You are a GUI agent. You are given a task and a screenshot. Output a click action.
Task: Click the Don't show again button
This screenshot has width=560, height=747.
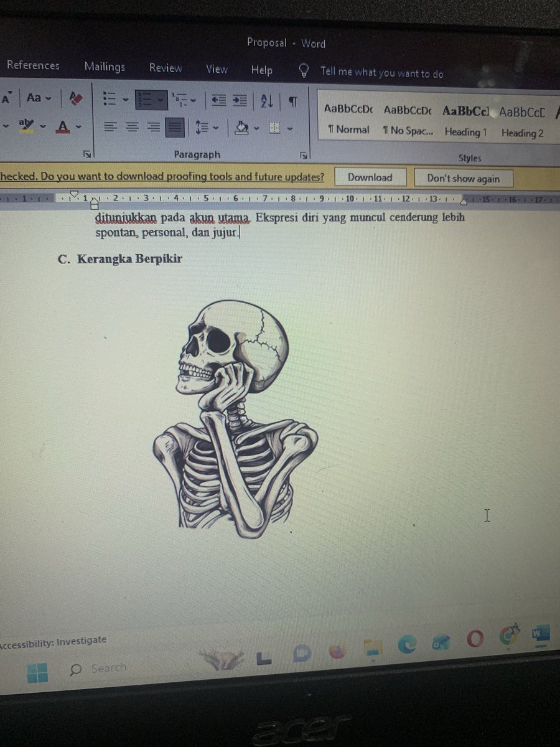point(464,178)
